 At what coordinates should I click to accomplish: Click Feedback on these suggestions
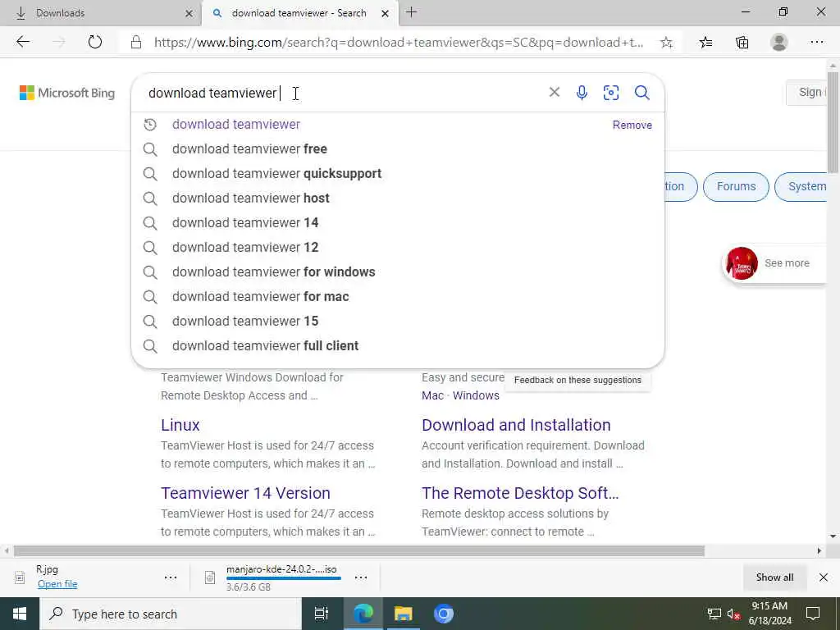click(x=577, y=380)
